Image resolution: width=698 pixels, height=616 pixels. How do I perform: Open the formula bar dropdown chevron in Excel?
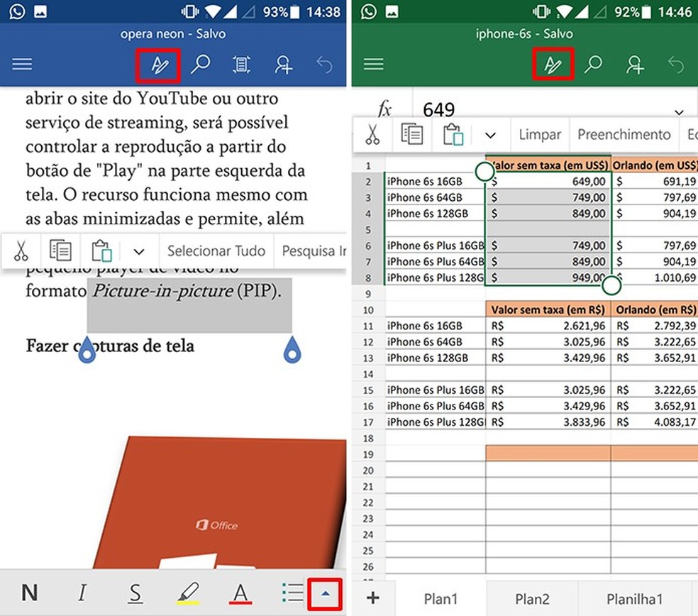point(679,111)
